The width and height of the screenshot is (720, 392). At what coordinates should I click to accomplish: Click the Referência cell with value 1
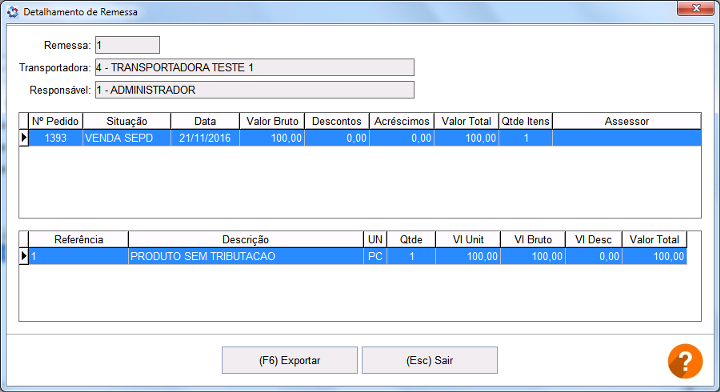pyautogui.click(x=79, y=256)
